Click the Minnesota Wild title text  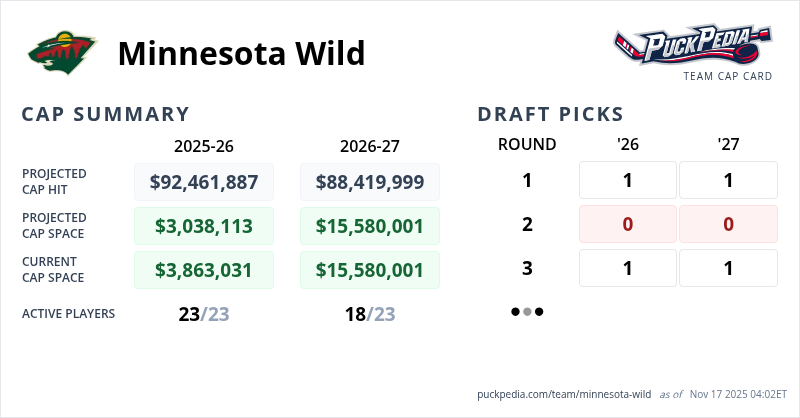tap(241, 53)
